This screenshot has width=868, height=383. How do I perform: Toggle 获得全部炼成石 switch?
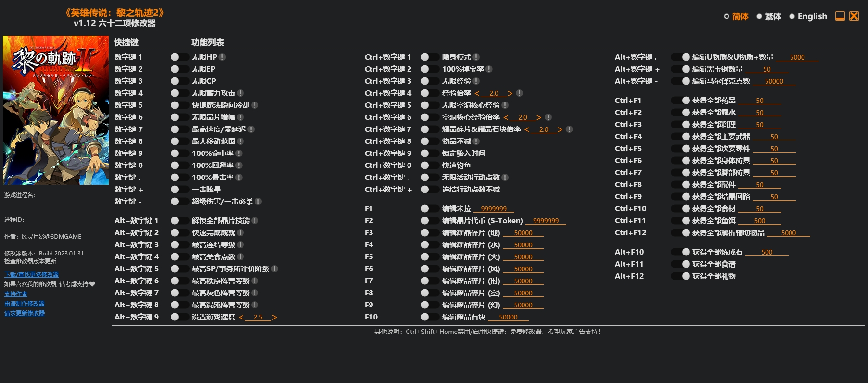tap(681, 252)
